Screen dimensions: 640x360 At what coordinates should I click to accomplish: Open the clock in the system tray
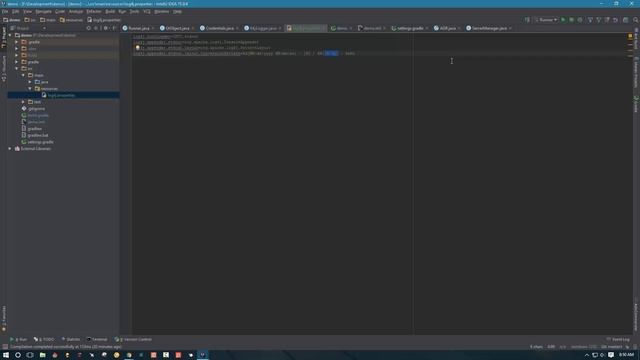pyautogui.click(x=627, y=355)
